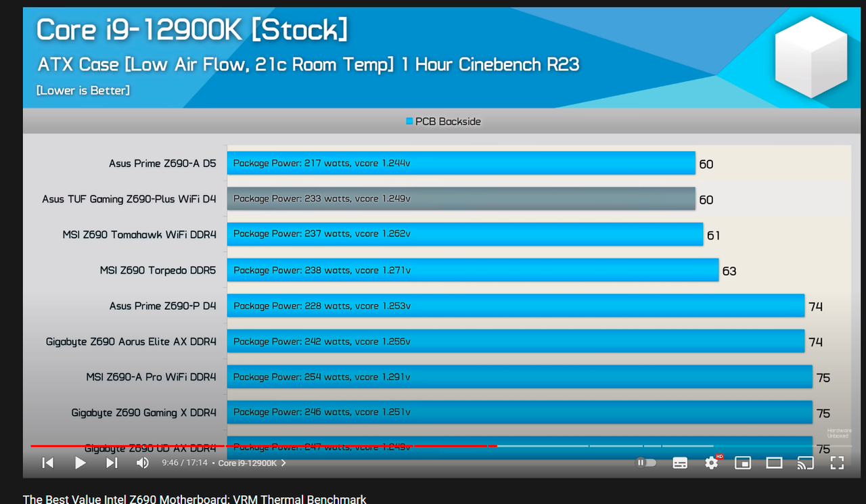Switch to miniplayer mode
Screen dimensions: 866x504
click(x=743, y=463)
